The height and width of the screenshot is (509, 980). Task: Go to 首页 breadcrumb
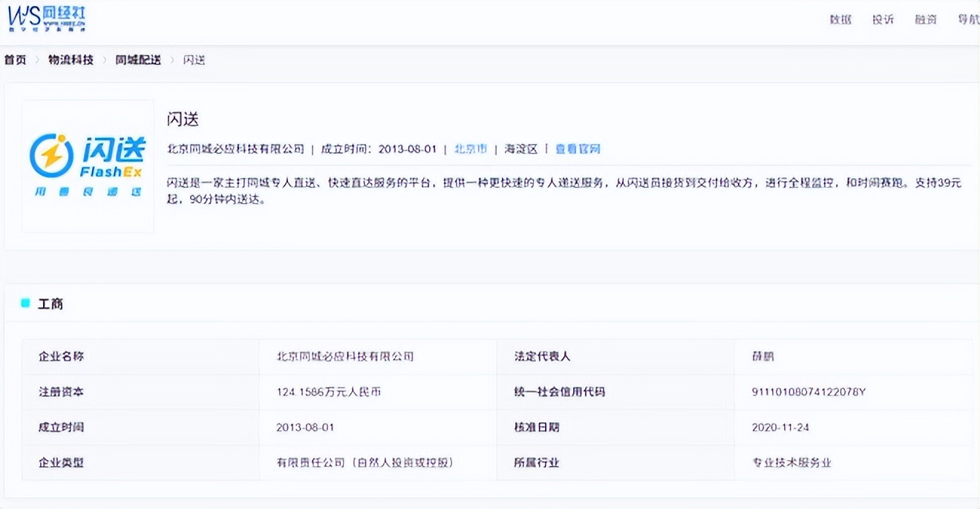15,60
